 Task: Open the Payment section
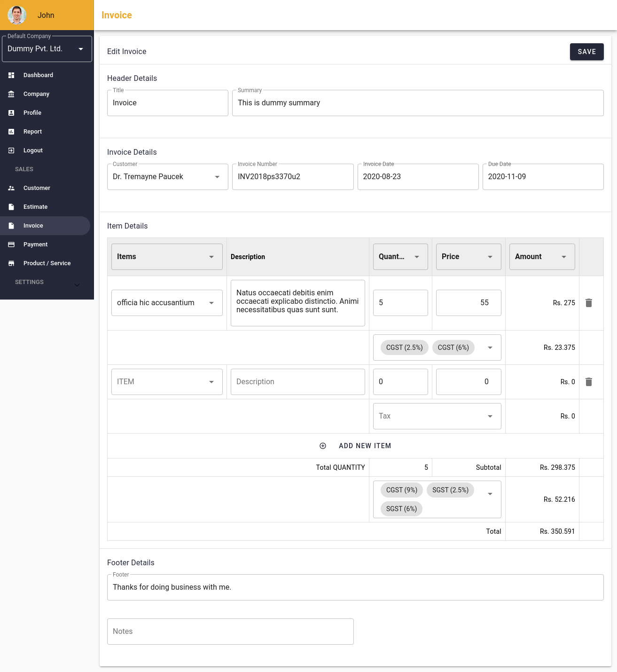coord(36,244)
